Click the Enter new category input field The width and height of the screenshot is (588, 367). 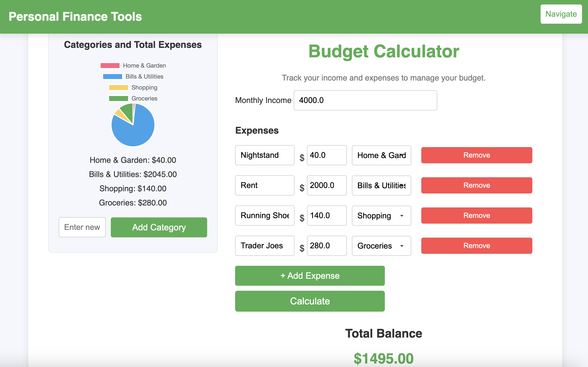click(82, 227)
